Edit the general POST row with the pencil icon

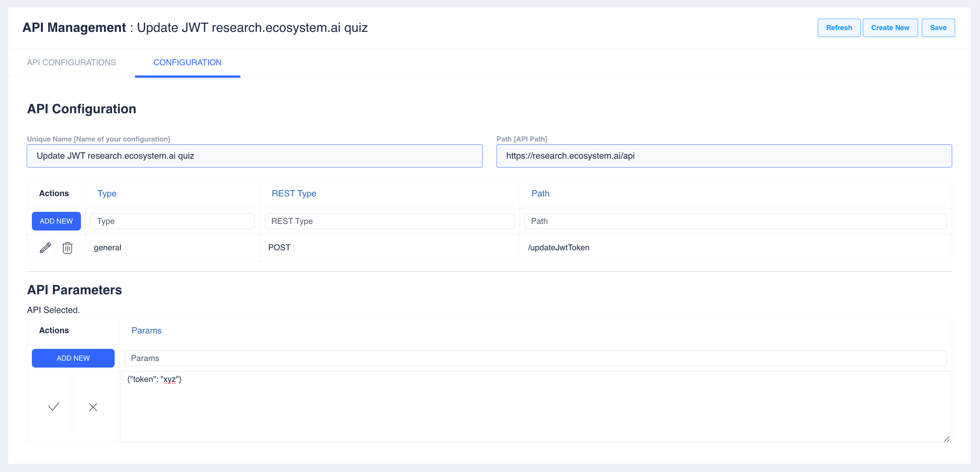(x=45, y=248)
